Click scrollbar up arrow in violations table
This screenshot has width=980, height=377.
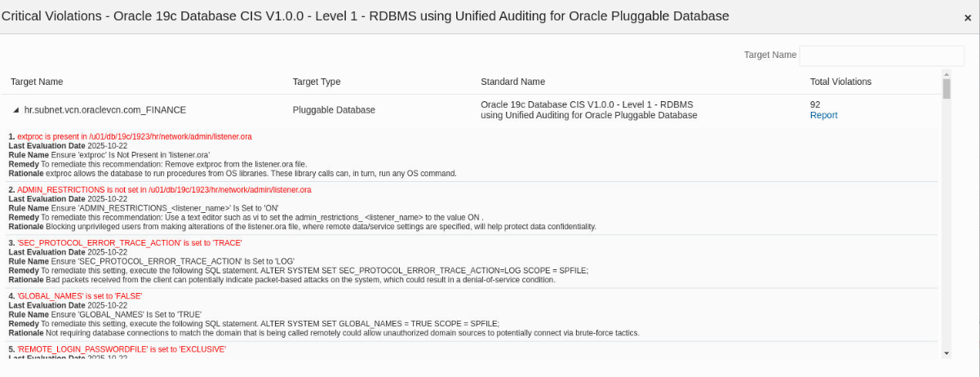[x=947, y=74]
